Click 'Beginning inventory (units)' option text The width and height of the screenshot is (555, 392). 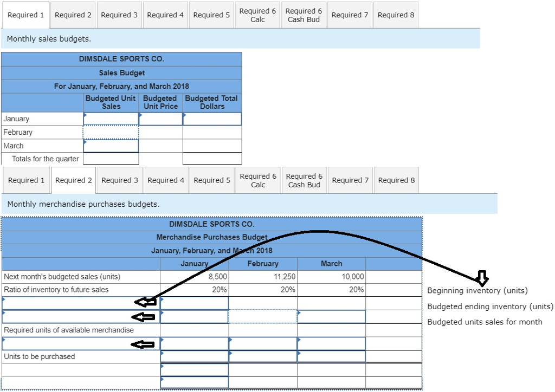coord(477,291)
